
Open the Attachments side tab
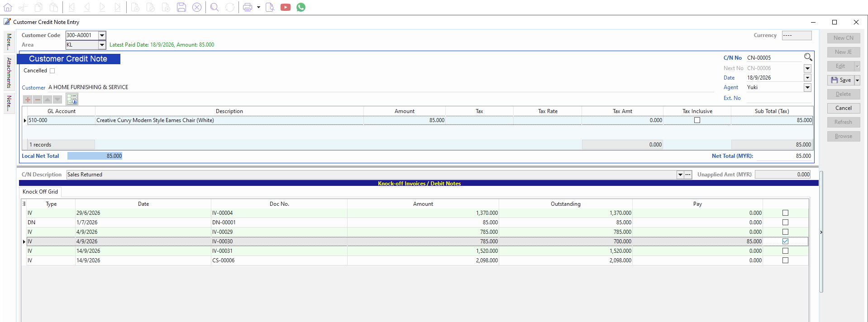tap(9, 73)
